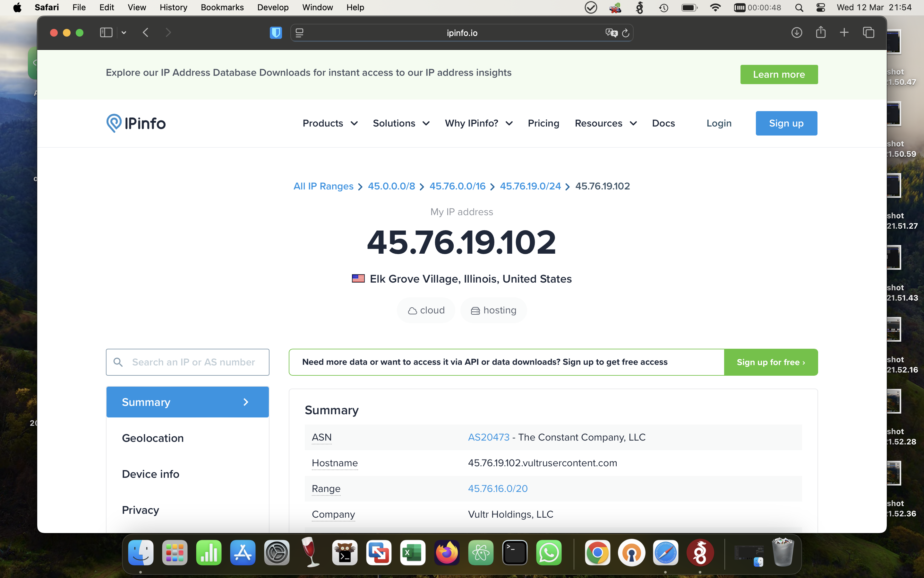
Task: Open Numbers from the Dock
Action: tap(209, 553)
